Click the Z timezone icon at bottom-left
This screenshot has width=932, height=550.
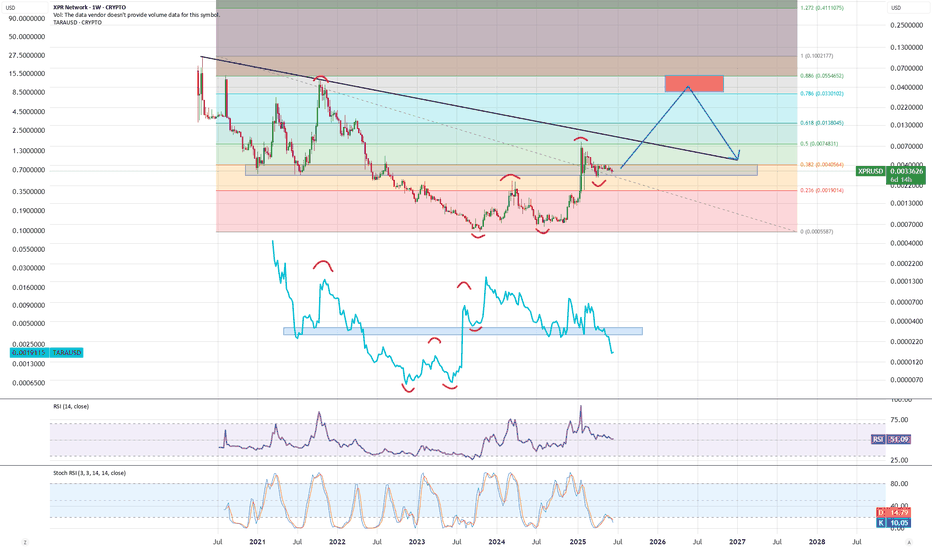[x=24, y=542]
